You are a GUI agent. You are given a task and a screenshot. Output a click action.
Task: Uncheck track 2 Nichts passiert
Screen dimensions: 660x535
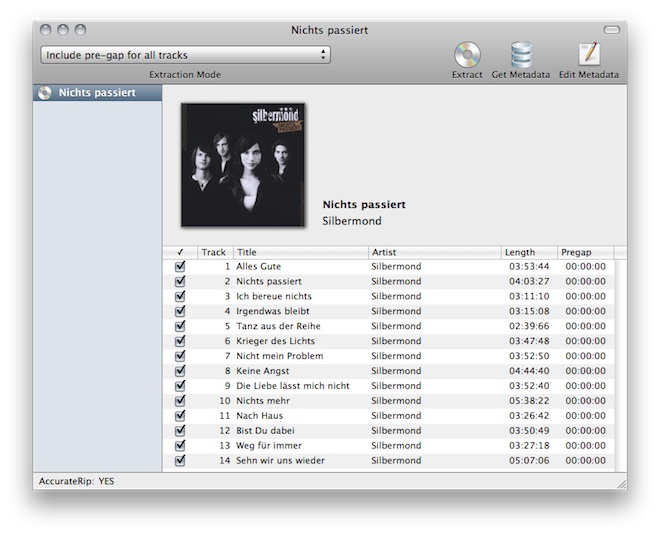pyautogui.click(x=180, y=281)
